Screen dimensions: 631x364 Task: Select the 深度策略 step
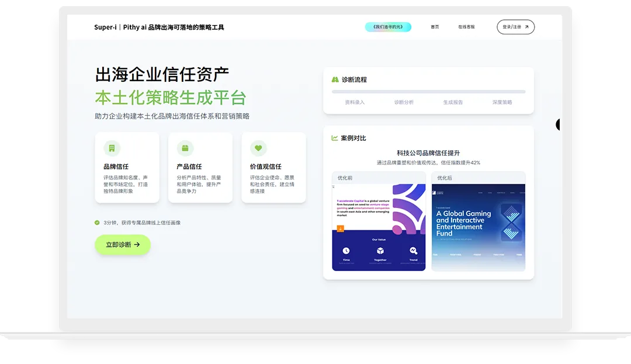tap(502, 102)
